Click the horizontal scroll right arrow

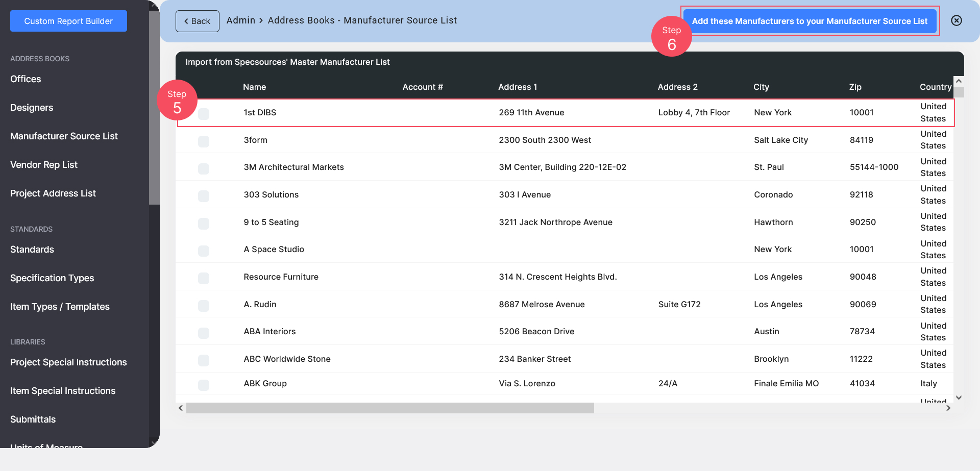(948, 408)
